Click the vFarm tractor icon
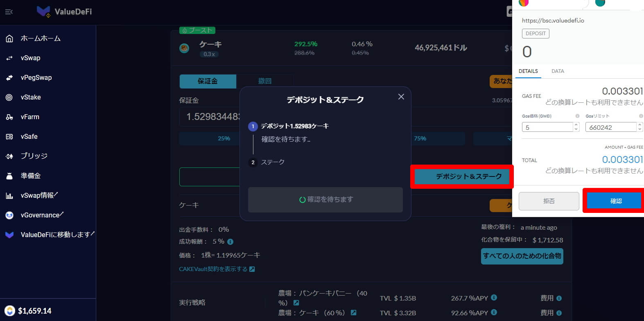 click(9, 117)
